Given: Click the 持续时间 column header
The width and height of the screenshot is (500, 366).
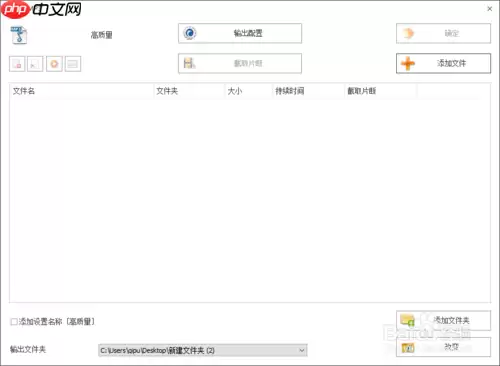Looking at the screenshot, I should tap(308, 91).
